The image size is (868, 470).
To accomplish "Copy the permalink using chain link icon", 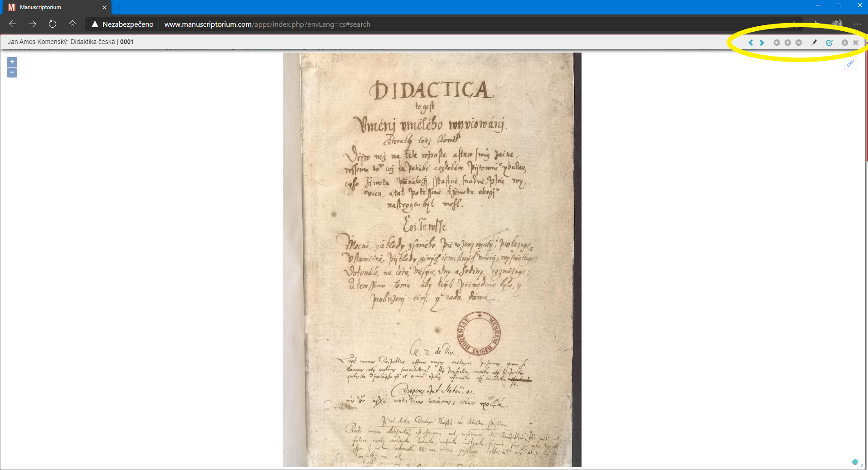I will (850, 63).
